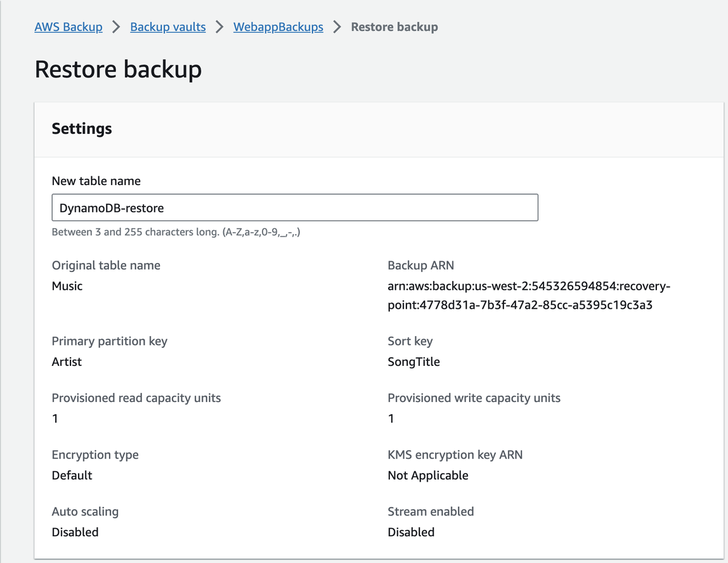Click the Auto scaling label
Screen dimensions: 728x563
click(85, 512)
